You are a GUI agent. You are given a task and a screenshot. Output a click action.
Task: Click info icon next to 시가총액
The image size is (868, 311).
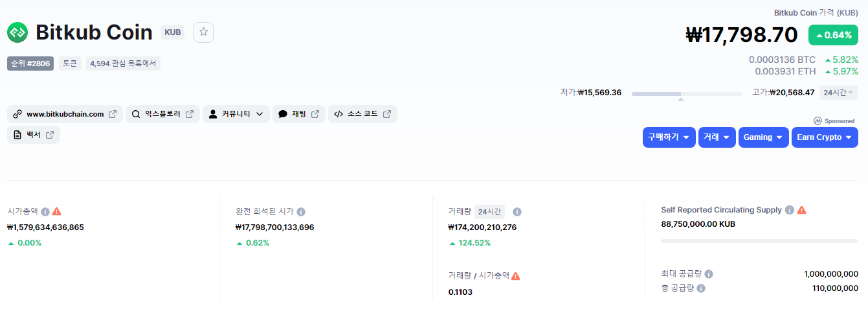[x=45, y=211]
